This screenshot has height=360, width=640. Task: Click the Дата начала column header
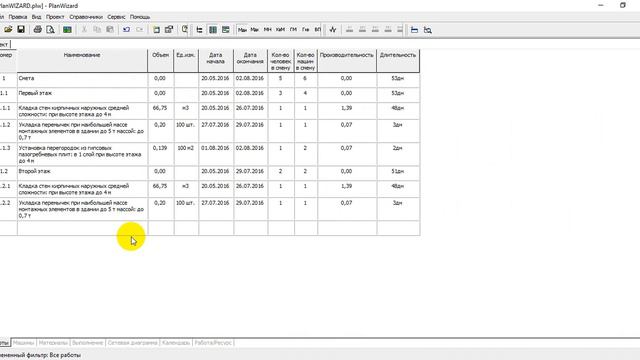(216, 61)
